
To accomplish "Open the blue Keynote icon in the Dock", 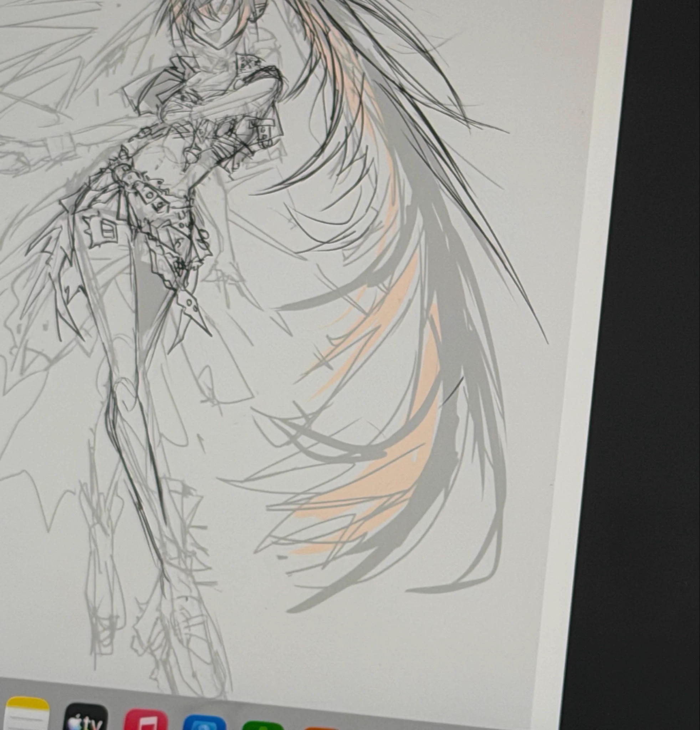I will click(x=205, y=722).
